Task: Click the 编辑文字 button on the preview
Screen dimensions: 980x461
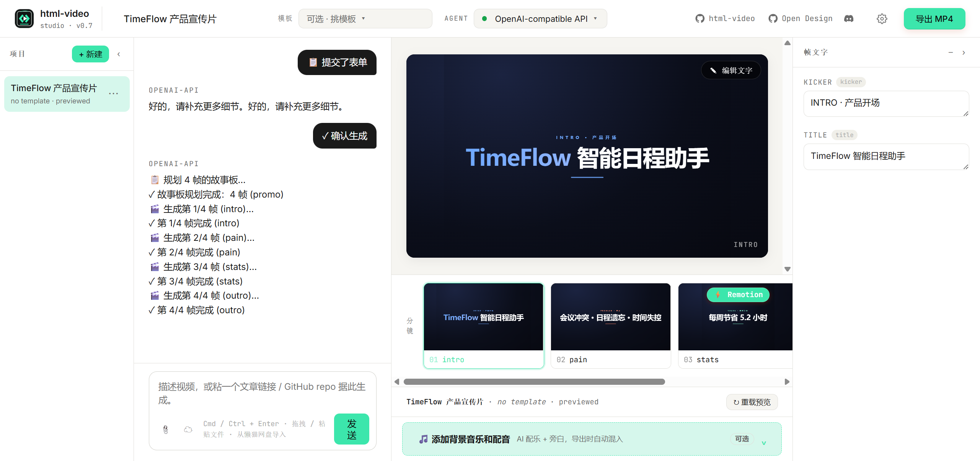Action: pos(731,70)
